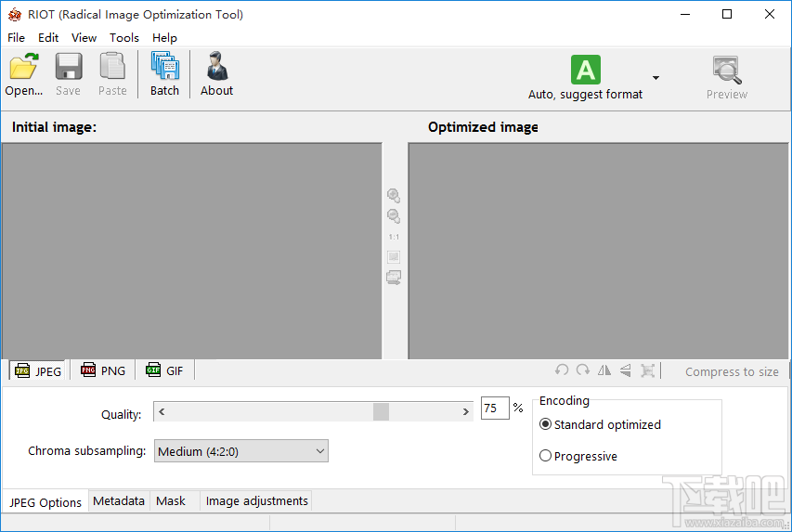Click the zoom in magnifier icon
792x532 pixels.
click(394, 196)
